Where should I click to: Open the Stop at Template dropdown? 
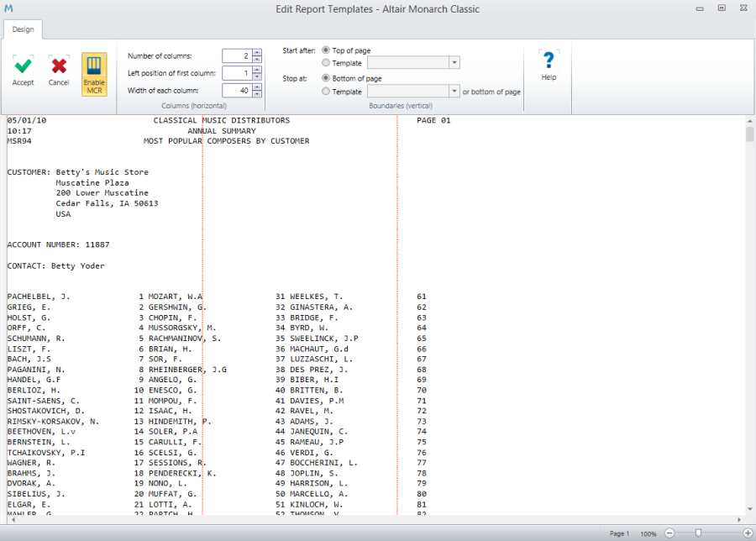tap(454, 92)
